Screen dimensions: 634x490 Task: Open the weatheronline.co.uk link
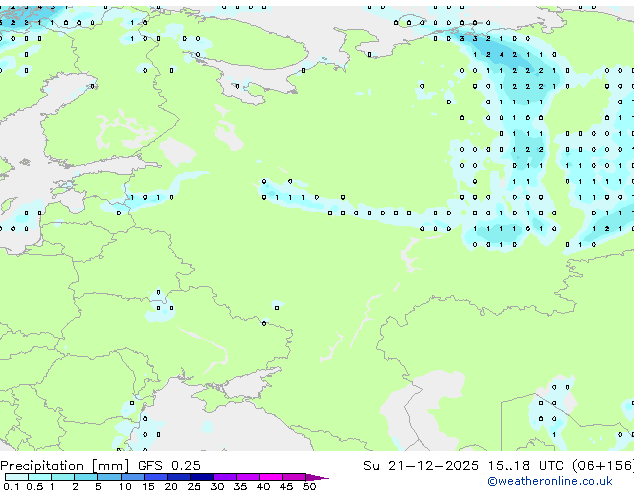tap(550, 481)
